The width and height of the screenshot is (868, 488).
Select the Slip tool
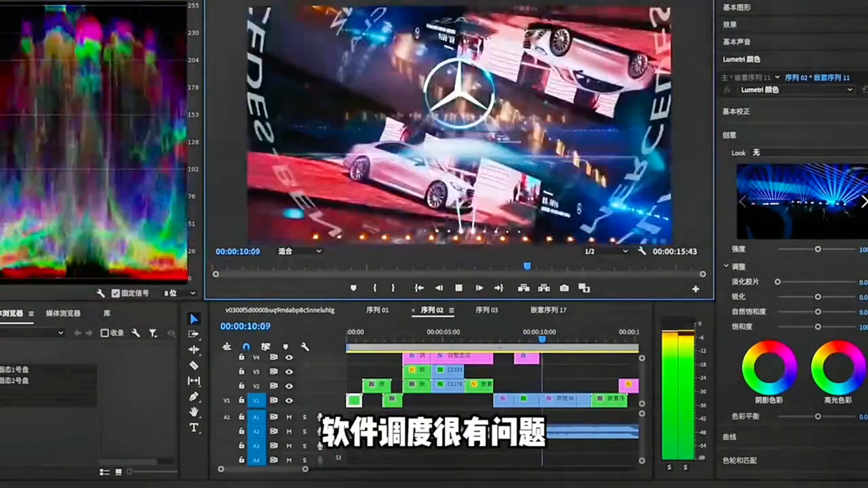click(x=194, y=381)
